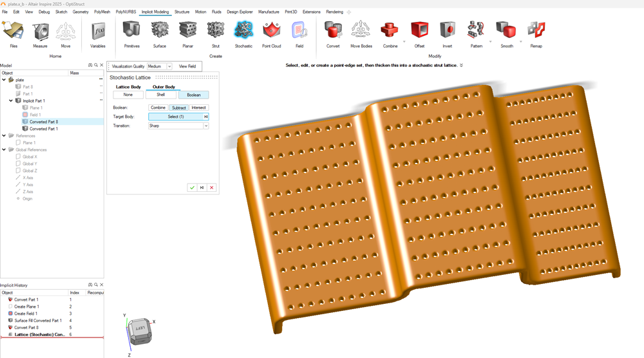Open the Transition dropdown set to Sharp
The height and width of the screenshot is (358, 644).
click(178, 126)
